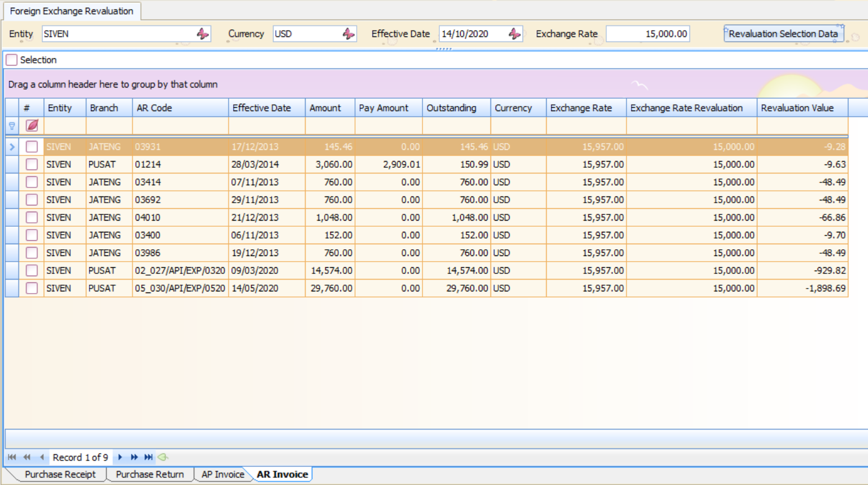Open the Entity lookup butterfly icon
868x485 pixels.
tap(203, 34)
